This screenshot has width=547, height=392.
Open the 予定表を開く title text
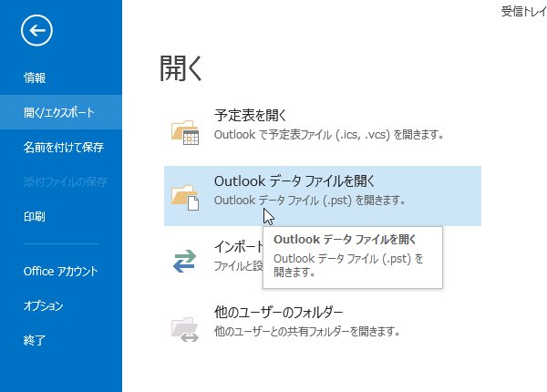coord(250,116)
